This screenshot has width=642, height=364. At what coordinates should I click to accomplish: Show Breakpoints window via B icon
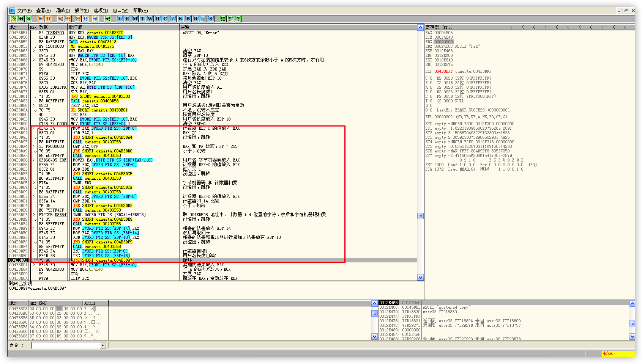(x=188, y=19)
